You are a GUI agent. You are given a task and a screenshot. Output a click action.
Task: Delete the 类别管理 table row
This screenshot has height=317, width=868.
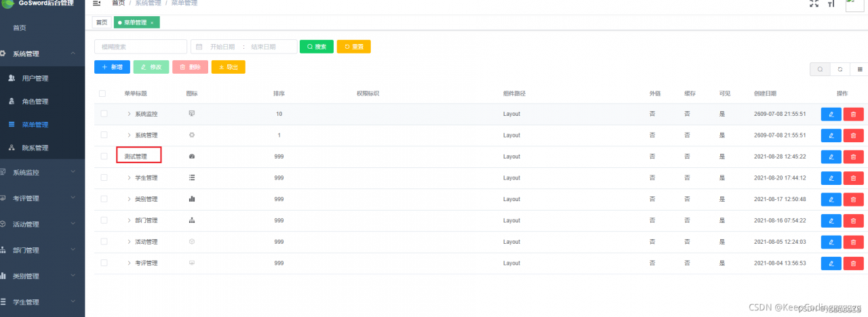click(853, 200)
